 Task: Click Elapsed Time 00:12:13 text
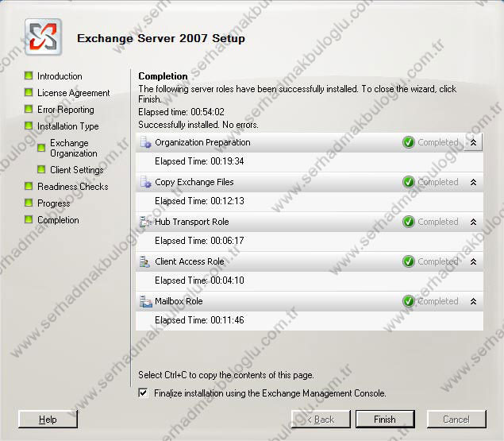(x=199, y=201)
